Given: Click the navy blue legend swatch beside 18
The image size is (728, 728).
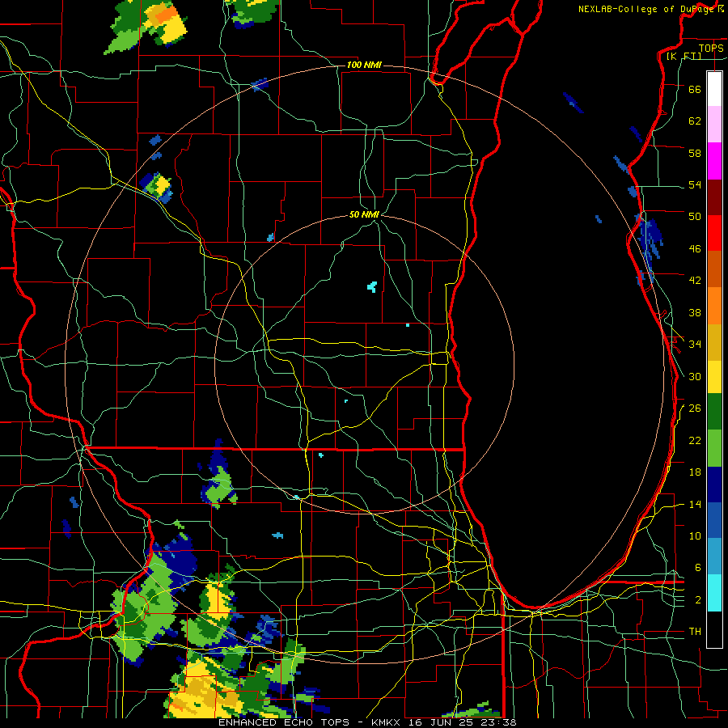Looking at the screenshot, I should tap(714, 485).
